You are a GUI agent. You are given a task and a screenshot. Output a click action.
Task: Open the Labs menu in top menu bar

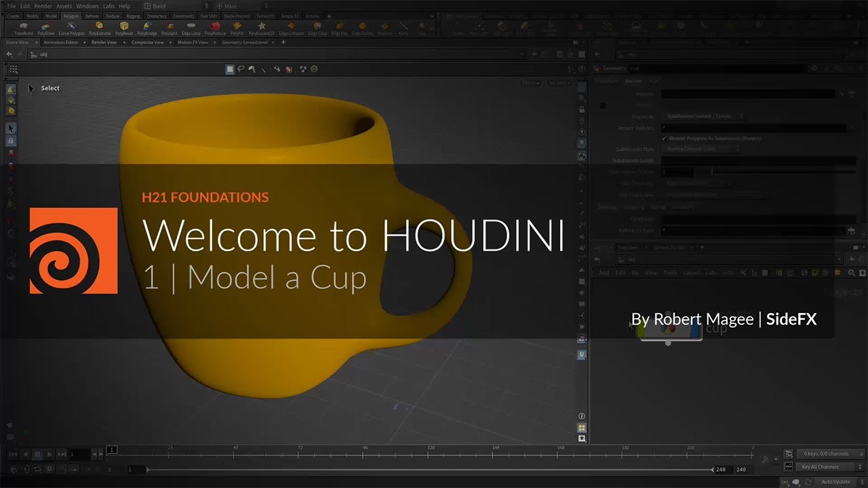point(108,6)
